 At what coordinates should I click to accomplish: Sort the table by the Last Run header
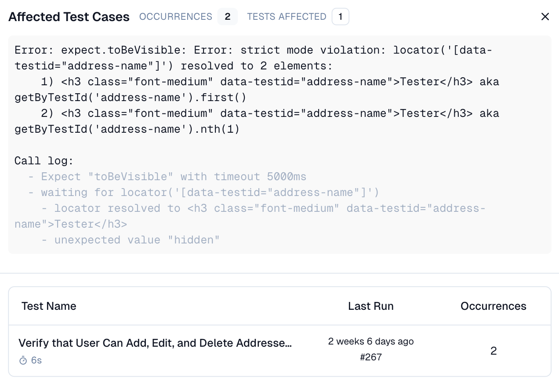click(x=370, y=306)
